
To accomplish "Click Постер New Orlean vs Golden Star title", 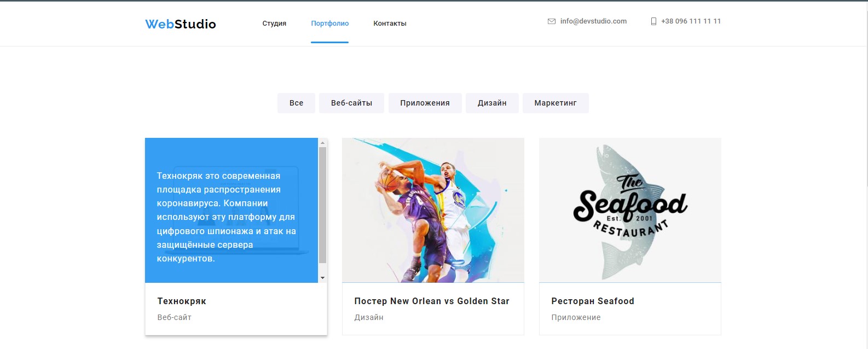I will point(432,301).
